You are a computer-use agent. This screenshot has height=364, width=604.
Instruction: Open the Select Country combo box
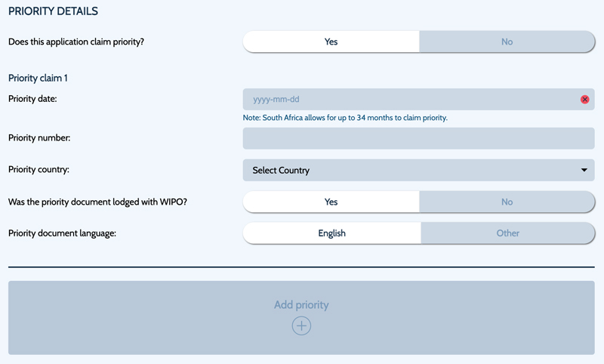tap(419, 170)
